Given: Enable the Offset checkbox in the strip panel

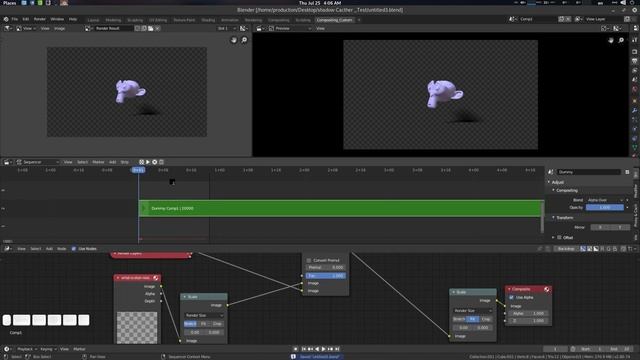Looking at the screenshot, I should click(560, 238).
